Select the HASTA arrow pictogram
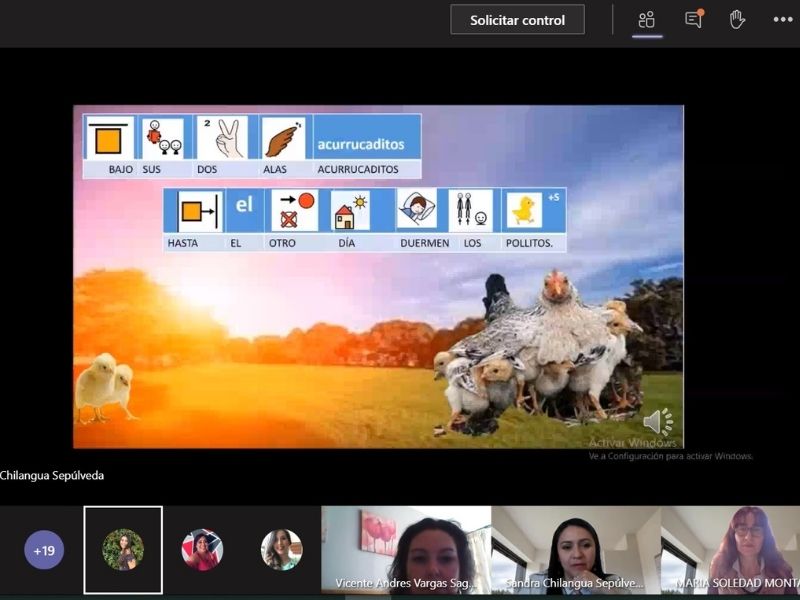The width and height of the screenshot is (800, 600). 198,212
